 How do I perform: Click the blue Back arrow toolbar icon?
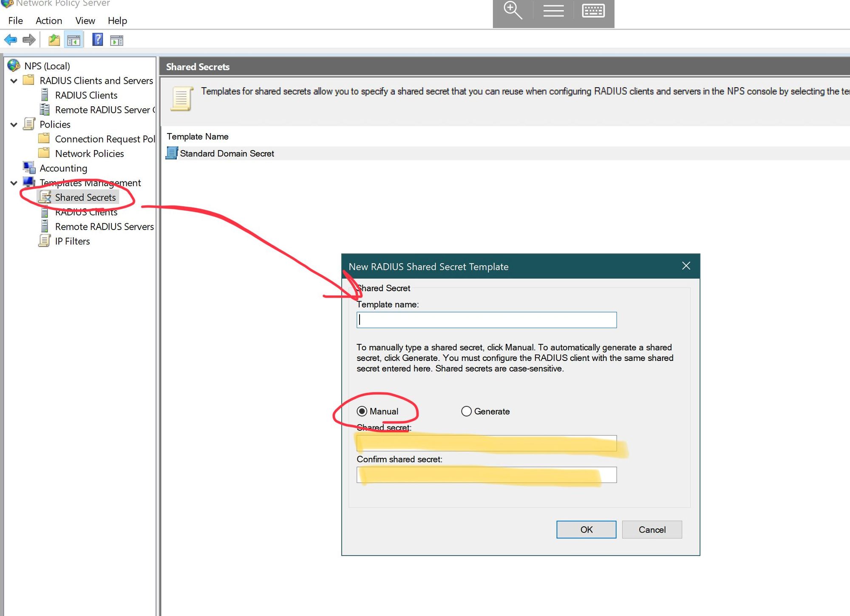[x=11, y=40]
